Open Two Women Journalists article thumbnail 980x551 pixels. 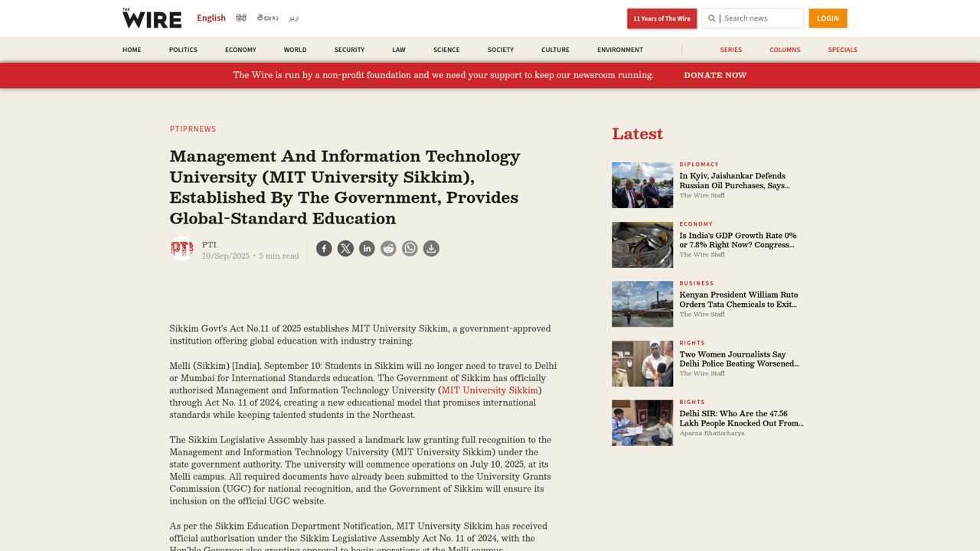(642, 364)
